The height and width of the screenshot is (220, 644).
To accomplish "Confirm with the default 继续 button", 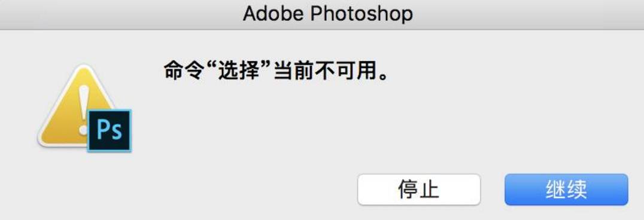I will [566, 190].
